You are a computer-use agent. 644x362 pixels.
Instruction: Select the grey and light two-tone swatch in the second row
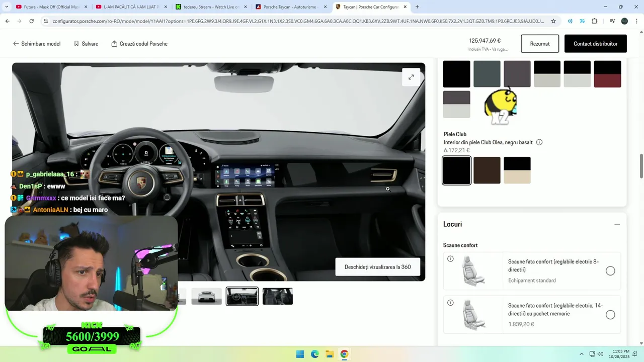(x=457, y=105)
